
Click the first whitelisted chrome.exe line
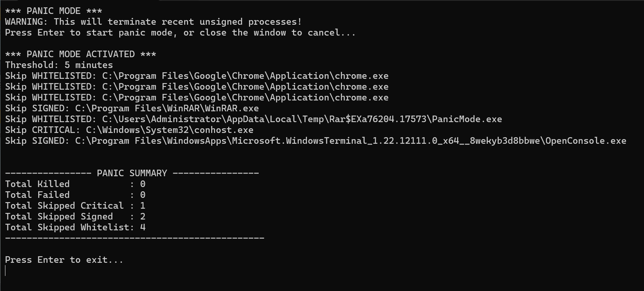click(x=197, y=76)
